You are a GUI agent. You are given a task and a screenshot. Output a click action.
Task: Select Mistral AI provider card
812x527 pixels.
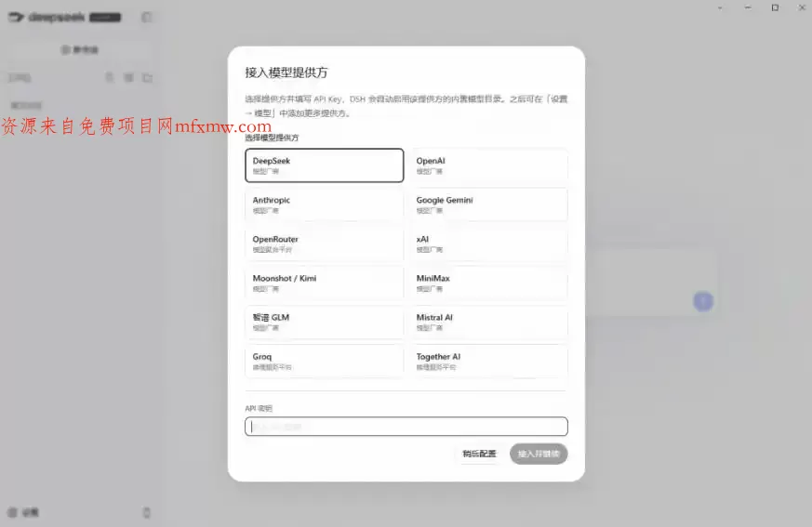489,322
